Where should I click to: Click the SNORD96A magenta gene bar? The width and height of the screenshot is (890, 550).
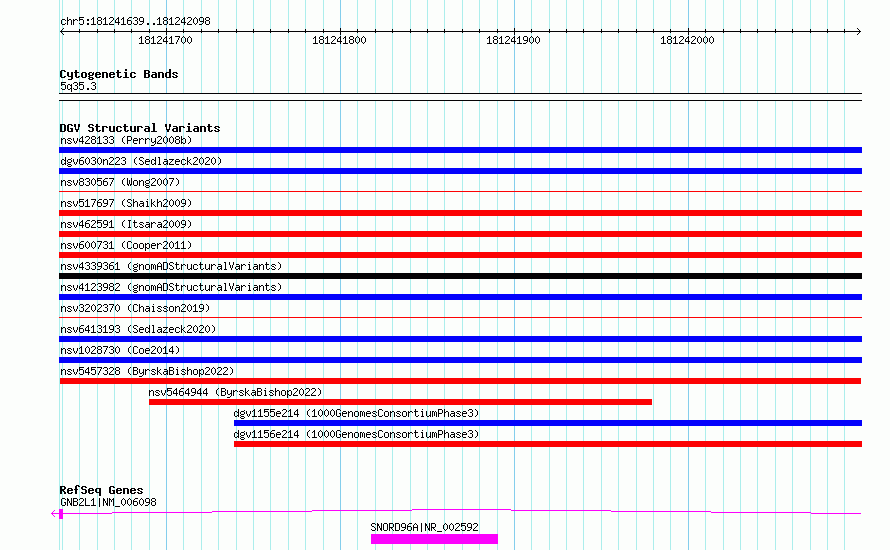[x=434, y=539]
